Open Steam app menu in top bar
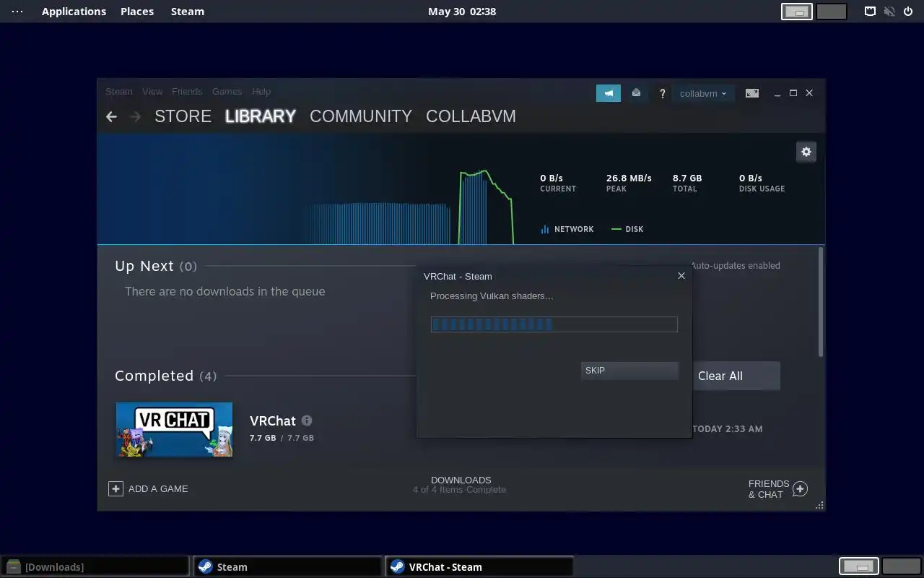924x578 pixels. (x=187, y=12)
